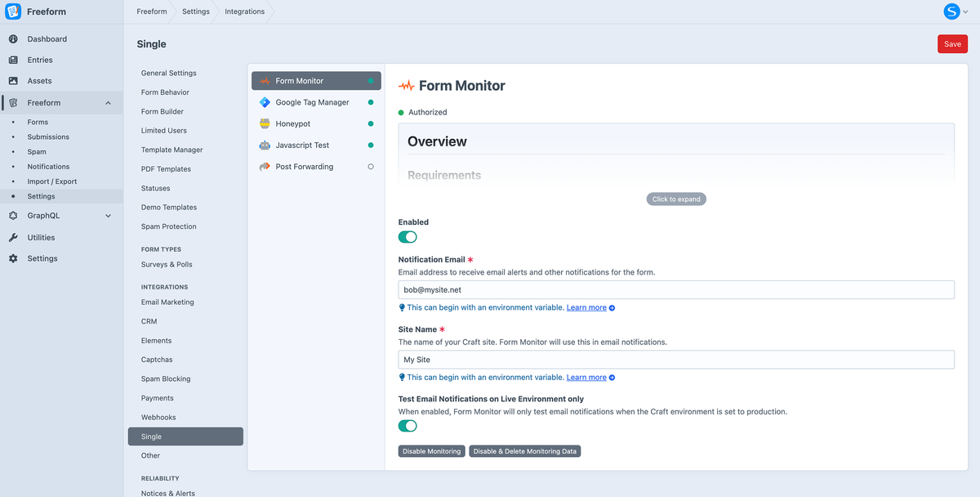Click Learn more link under Notification Email
Image resolution: width=980 pixels, height=497 pixels.
(x=586, y=308)
